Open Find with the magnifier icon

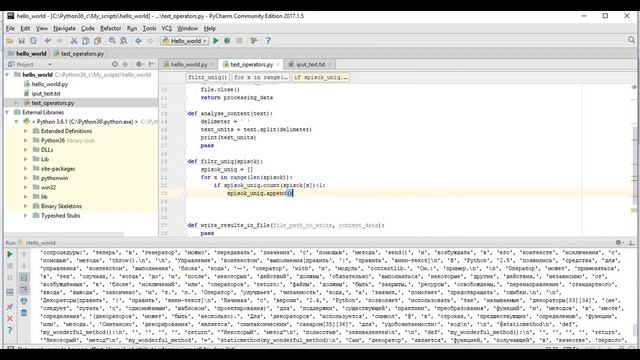point(112,41)
